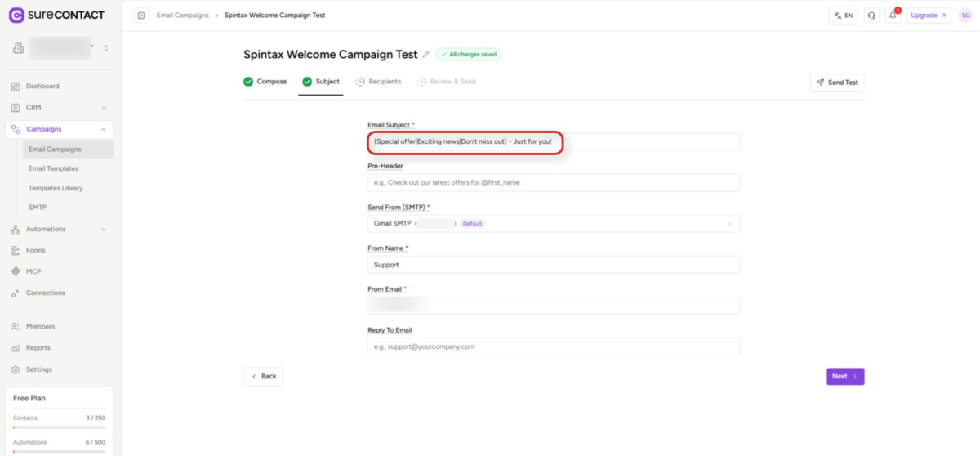Screen dimensions: 980x456
Task: Click the From Email field
Action: (x=554, y=306)
